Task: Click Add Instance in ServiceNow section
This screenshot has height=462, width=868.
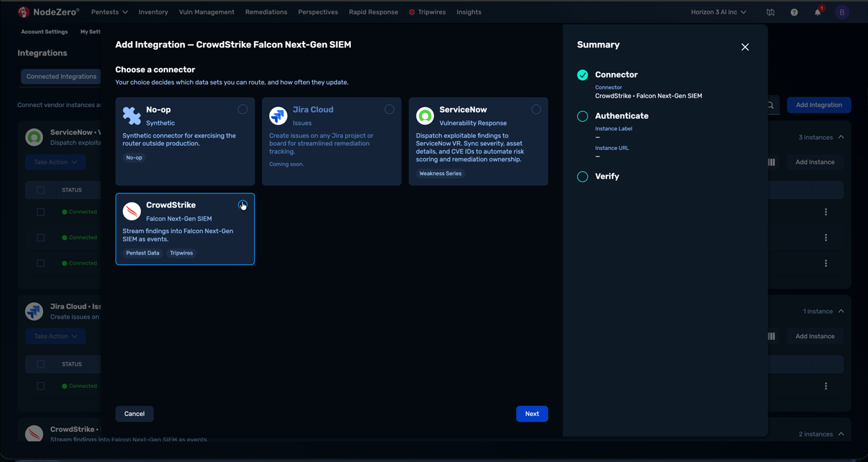Action: tap(815, 162)
